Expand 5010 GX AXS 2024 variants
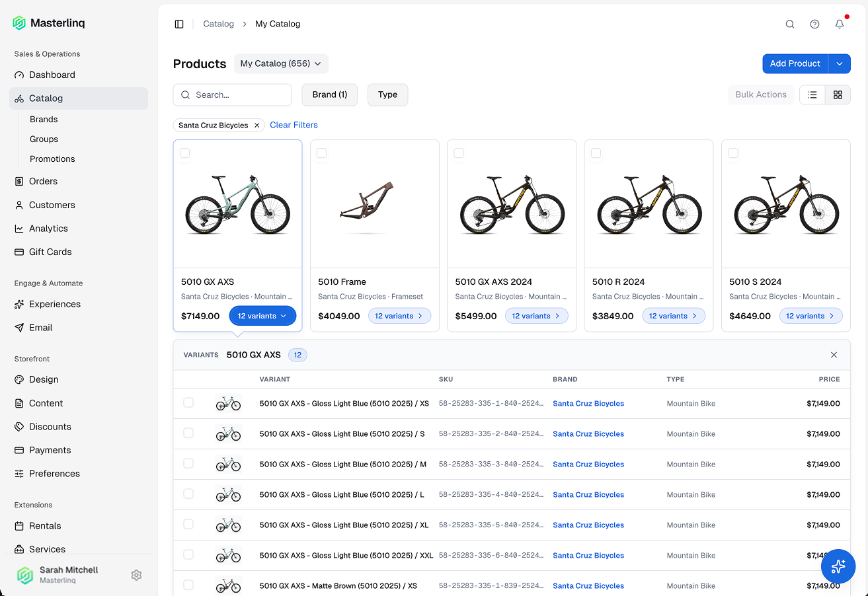 tap(537, 316)
